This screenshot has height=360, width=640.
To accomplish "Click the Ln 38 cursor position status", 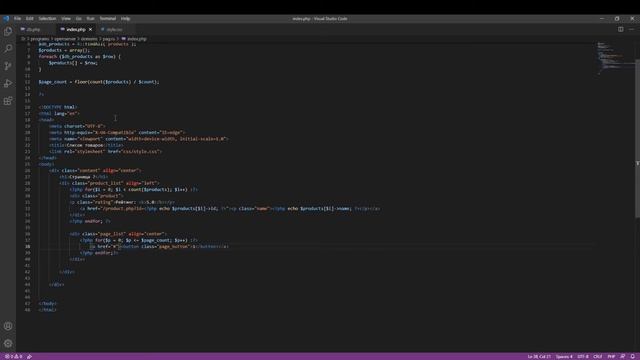I will (x=539, y=356).
